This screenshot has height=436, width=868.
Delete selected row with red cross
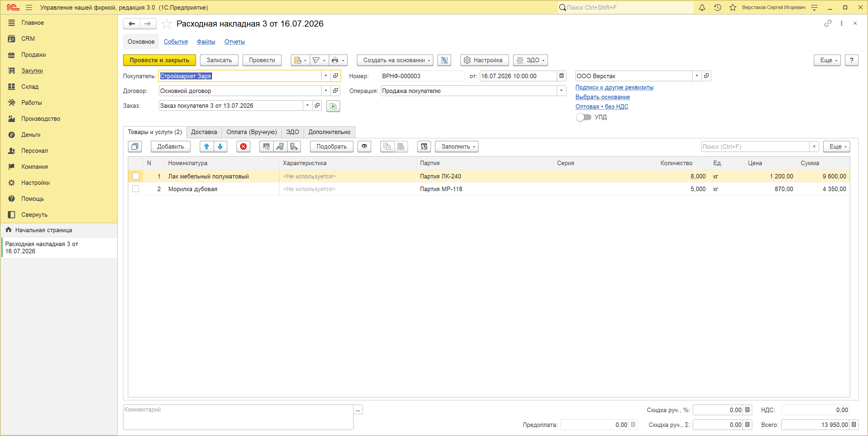[x=243, y=146]
